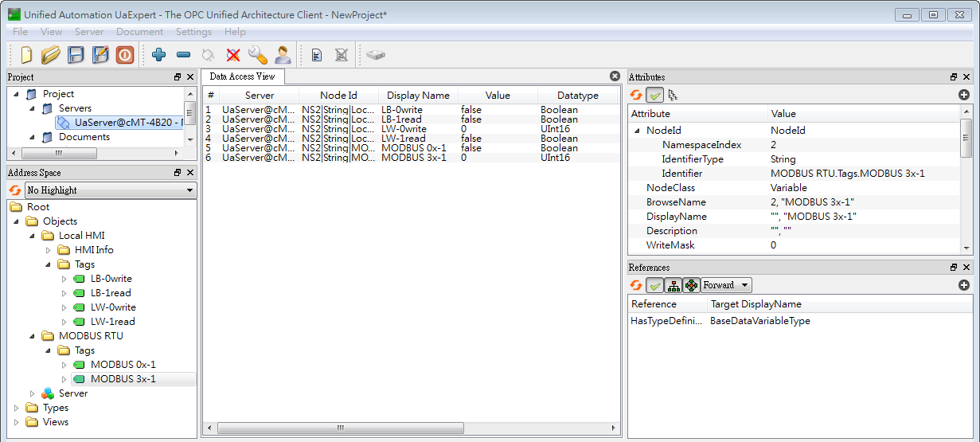Select the LW-1read tree node
The width and height of the screenshot is (980, 442).
(x=112, y=322)
